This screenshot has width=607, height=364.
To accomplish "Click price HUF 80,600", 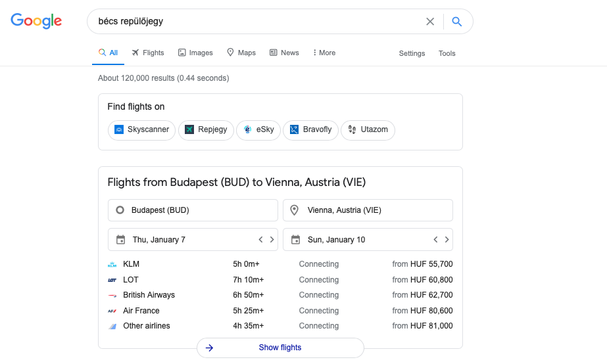I will pyautogui.click(x=431, y=311).
